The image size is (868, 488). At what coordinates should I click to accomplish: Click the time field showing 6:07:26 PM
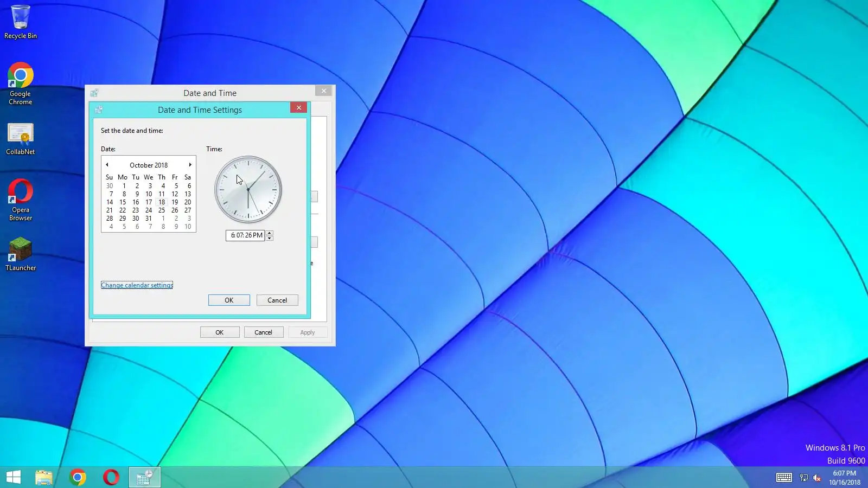(x=245, y=235)
